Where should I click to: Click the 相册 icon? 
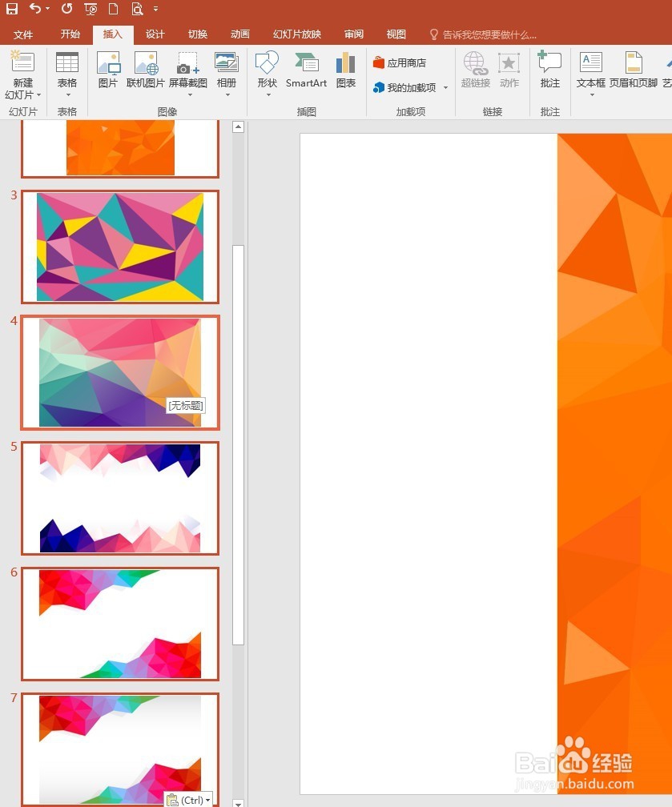[227, 62]
